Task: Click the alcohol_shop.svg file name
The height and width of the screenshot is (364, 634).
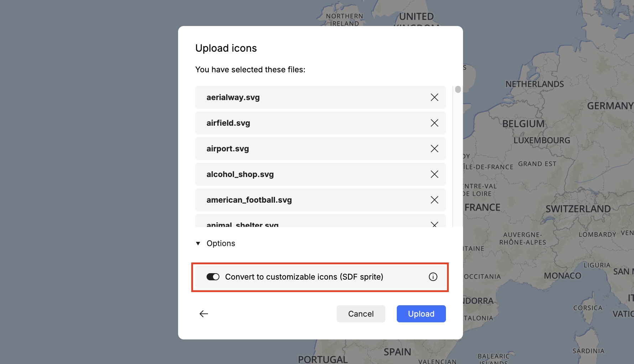Action: point(240,174)
